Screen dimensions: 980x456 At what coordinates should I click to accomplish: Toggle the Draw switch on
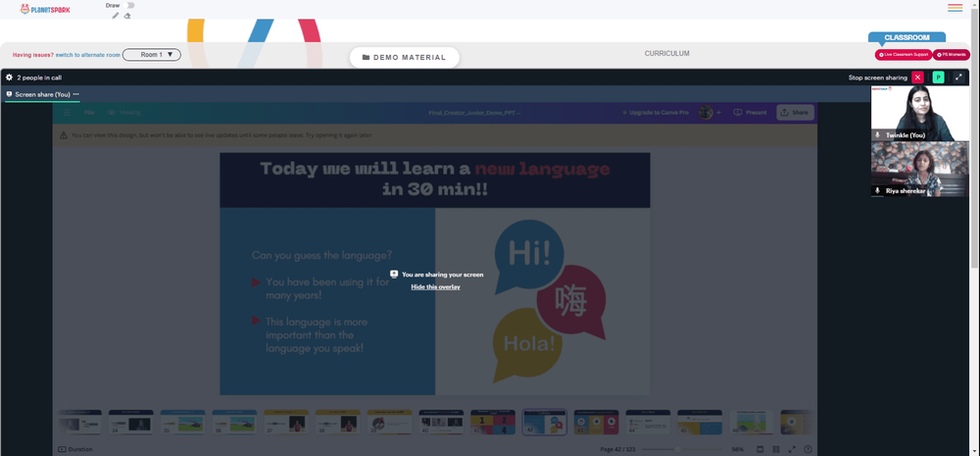click(x=128, y=5)
